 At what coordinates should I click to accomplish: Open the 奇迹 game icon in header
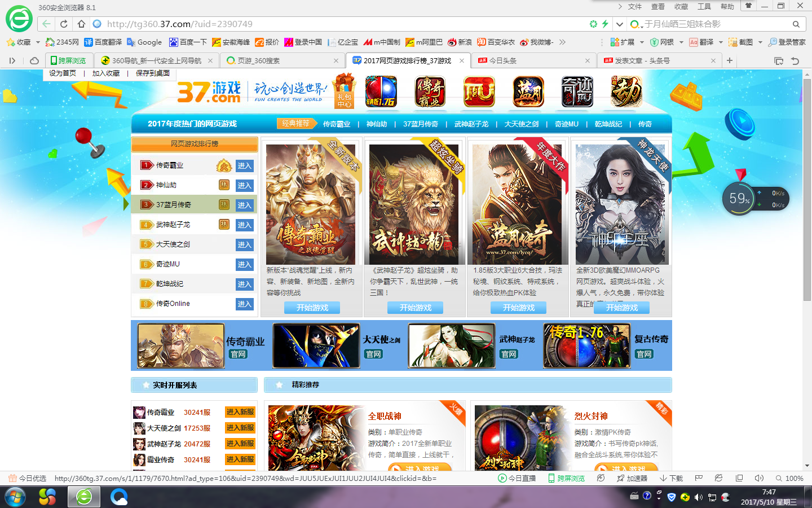[577, 91]
